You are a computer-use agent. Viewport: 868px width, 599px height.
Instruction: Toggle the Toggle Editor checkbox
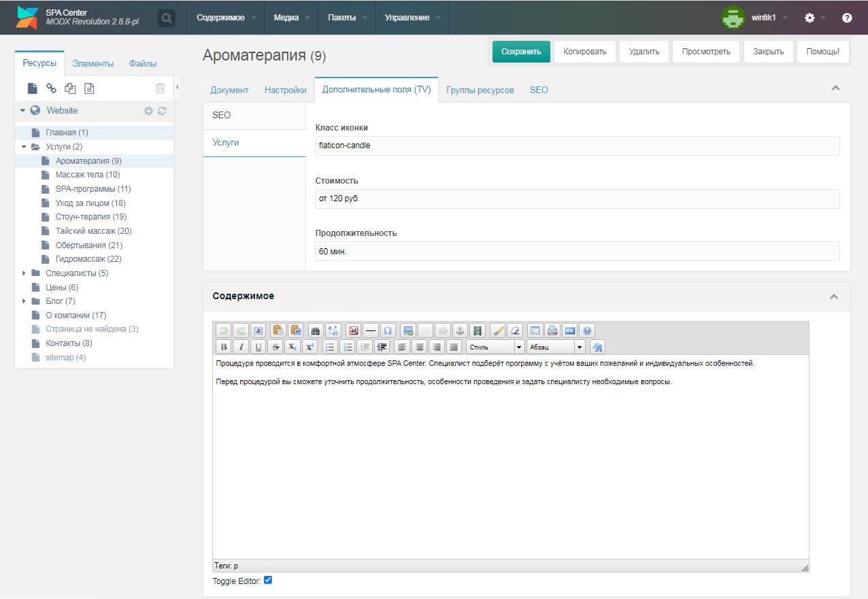click(268, 580)
